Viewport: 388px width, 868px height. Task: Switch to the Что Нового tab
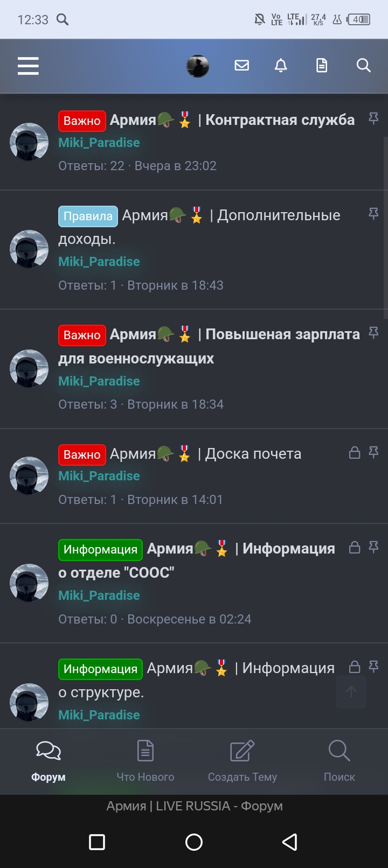click(x=145, y=761)
